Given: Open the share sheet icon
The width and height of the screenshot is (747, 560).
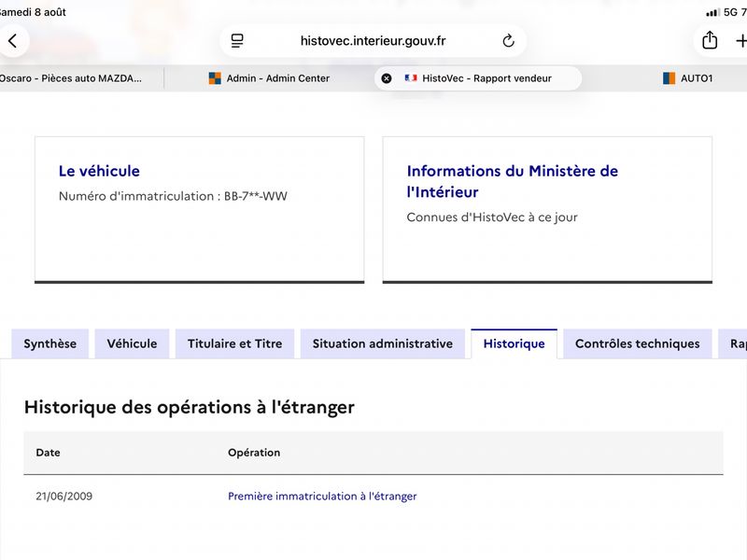Looking at the screenshot, I should click(x=710, y=40).
